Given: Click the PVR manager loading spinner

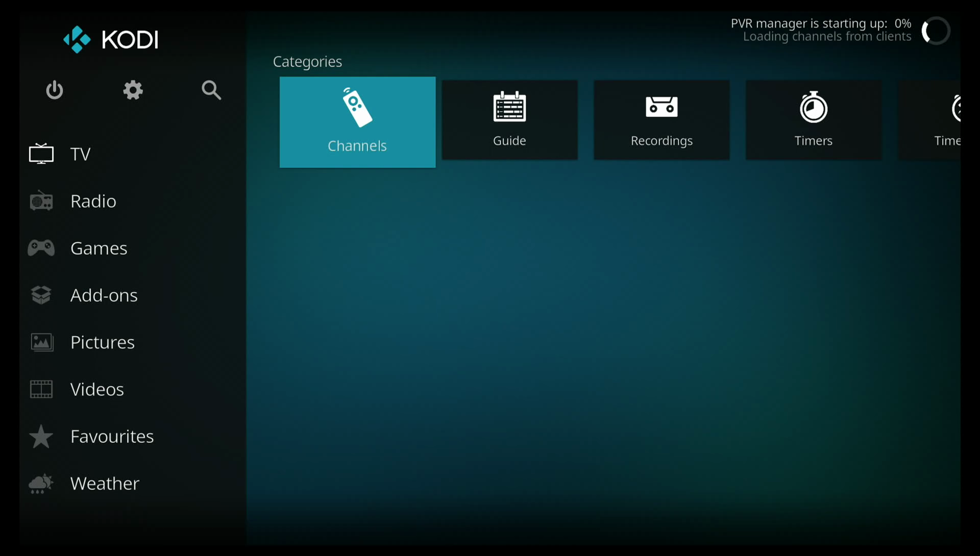Looking at the screenshot, I should pyautogui.click(x=936, y=31).
